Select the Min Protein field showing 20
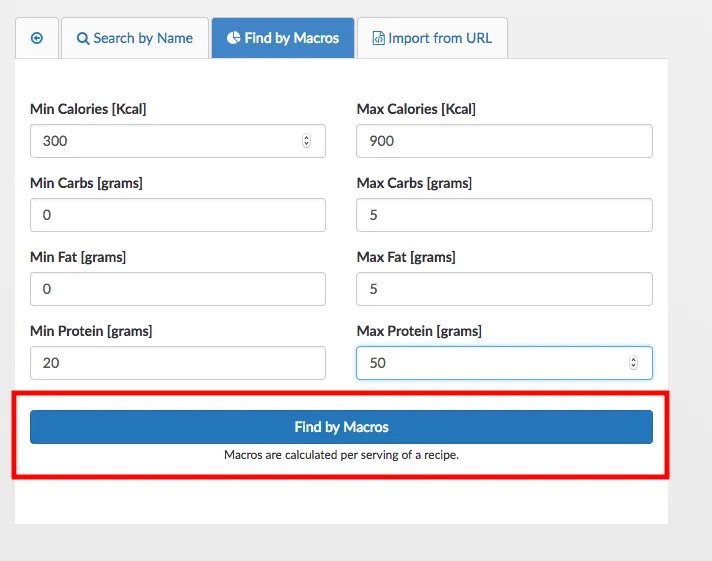The height and width of the screenshot is (561, 712). pos(177,363)
